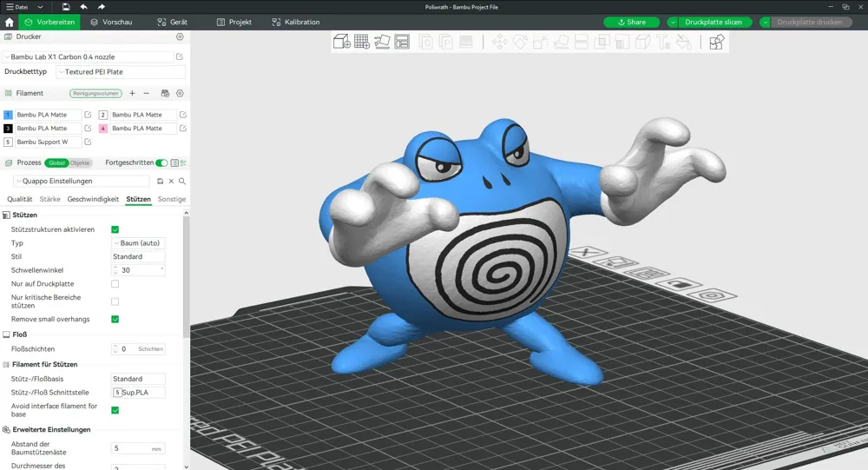Open the Gerät tab
The image size is (868, 470).
[172, 23]
